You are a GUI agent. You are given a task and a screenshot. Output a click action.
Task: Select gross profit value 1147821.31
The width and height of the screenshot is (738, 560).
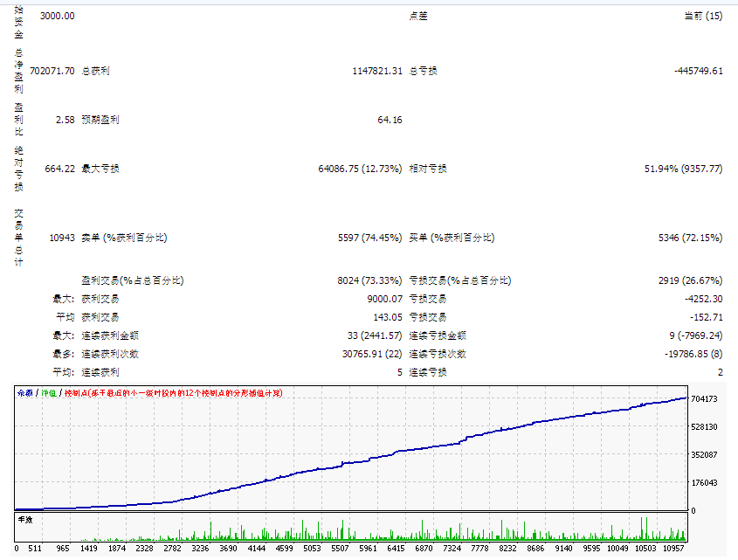coord(377,71)
